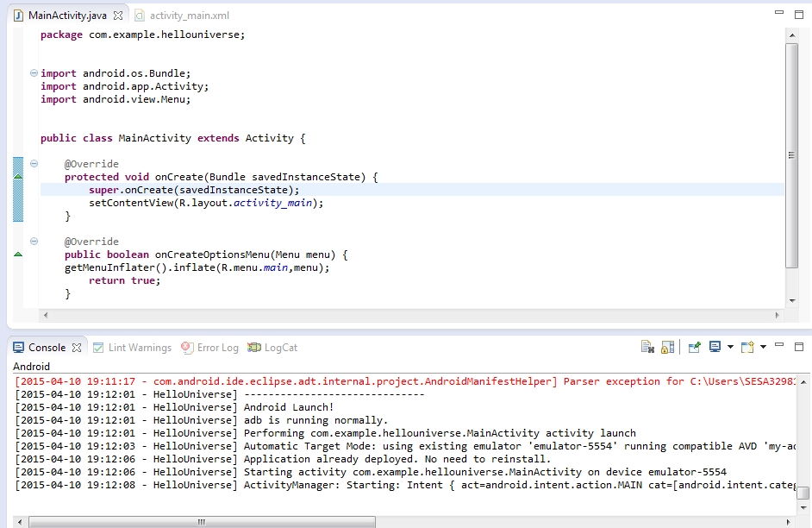Screen dimensions: 812x528
Task: Expand the Open Console dropdown arrow
Action: pos(763,348)
